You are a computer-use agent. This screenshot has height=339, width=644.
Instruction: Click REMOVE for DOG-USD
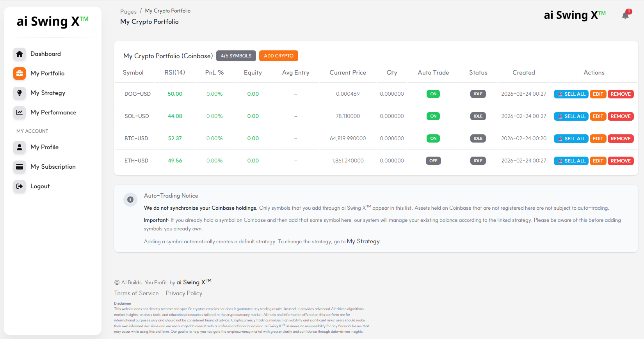[621, 94]
